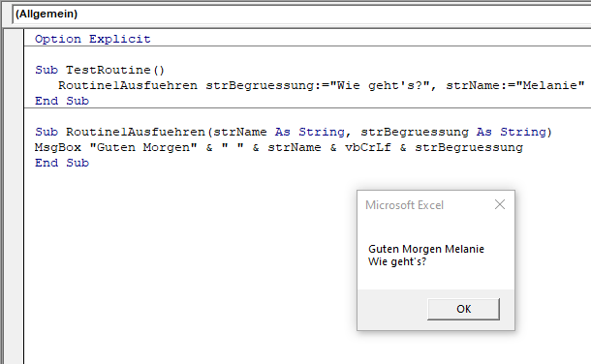Click the "Wie geht's?" string argument
591x364 pixels.
coord(380,85)
